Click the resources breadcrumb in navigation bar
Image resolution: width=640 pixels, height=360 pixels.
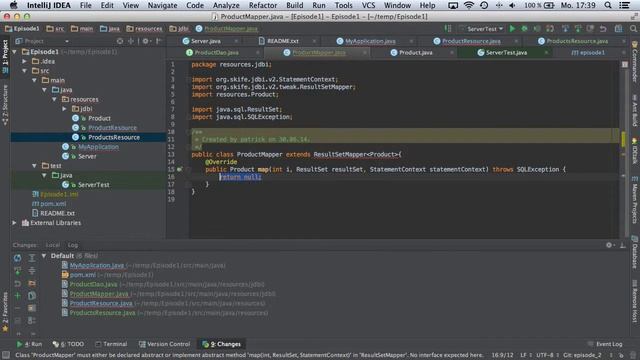point(144,29)
